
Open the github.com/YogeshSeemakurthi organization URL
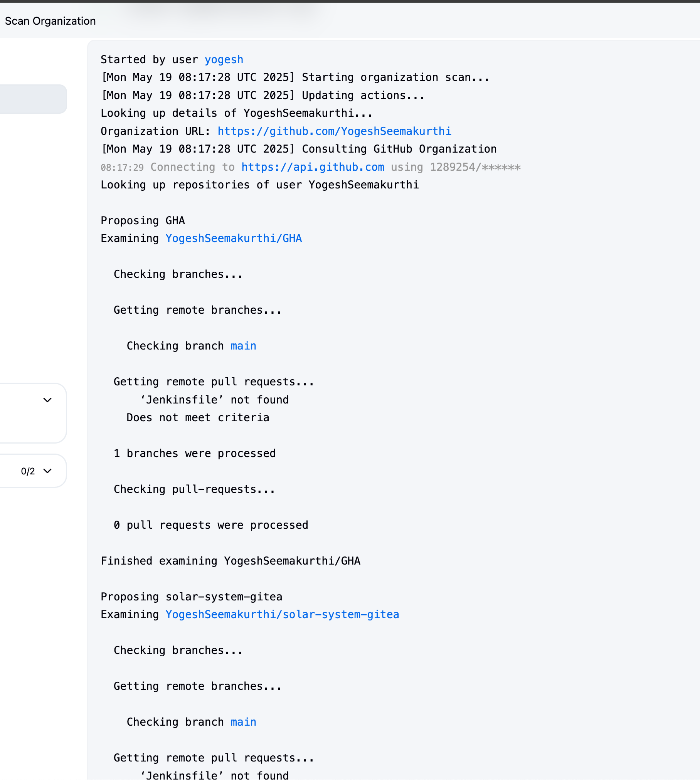334,131
